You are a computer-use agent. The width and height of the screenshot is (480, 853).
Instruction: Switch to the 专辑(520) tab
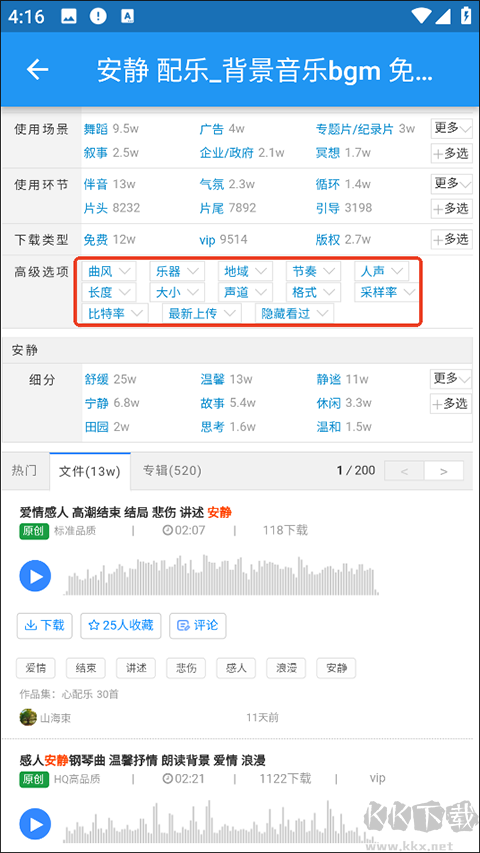point(172,471)
